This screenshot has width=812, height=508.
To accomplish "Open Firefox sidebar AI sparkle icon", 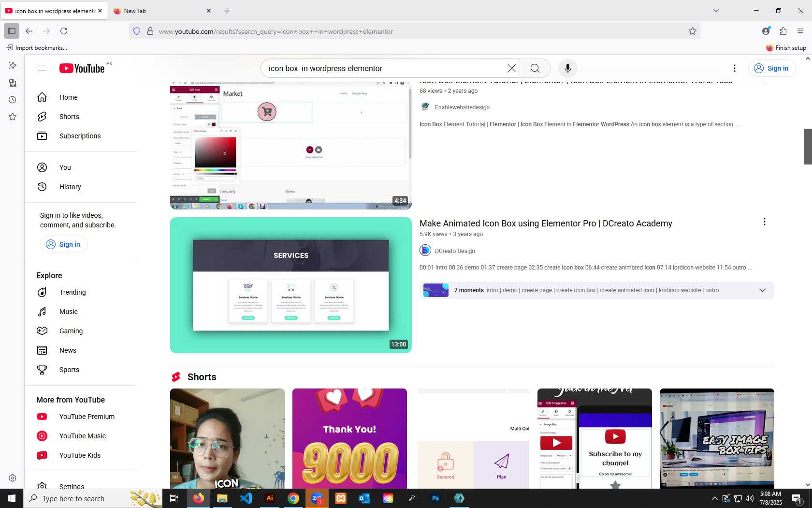I will pyautogui.click(x=13, y=65).
